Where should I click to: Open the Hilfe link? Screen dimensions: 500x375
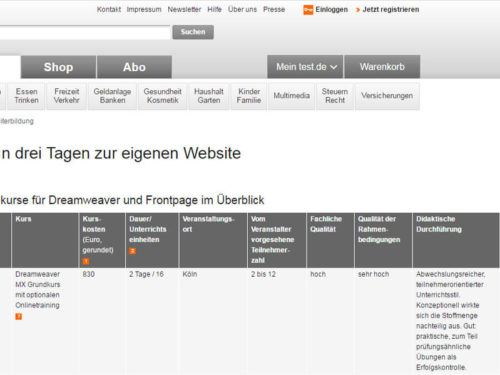pyautogui.click(x=214, y=10)
